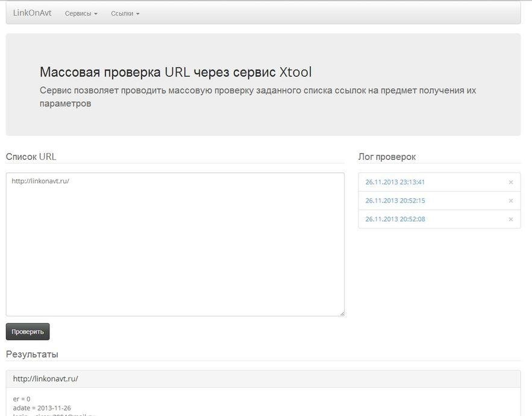Open the Сервисы dropdown menu
The height and width of the screenshot is (416, 532).
(x=81, y=13)
